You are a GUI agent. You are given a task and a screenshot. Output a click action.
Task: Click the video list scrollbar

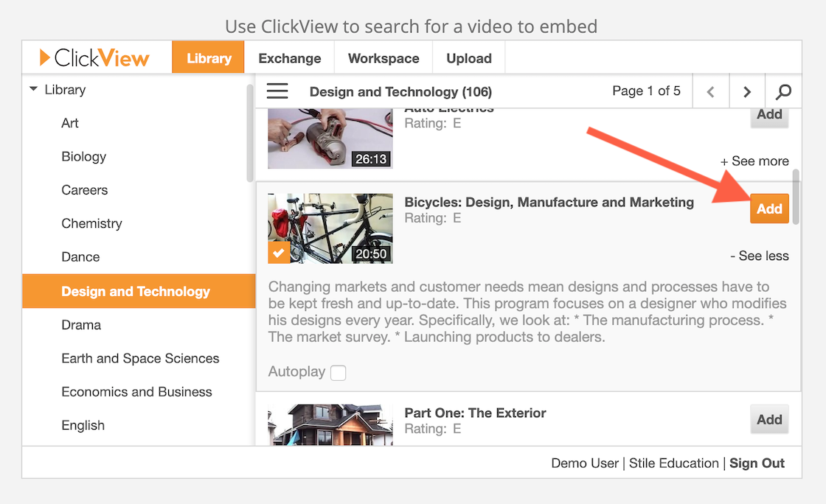(x=796, y=196)
